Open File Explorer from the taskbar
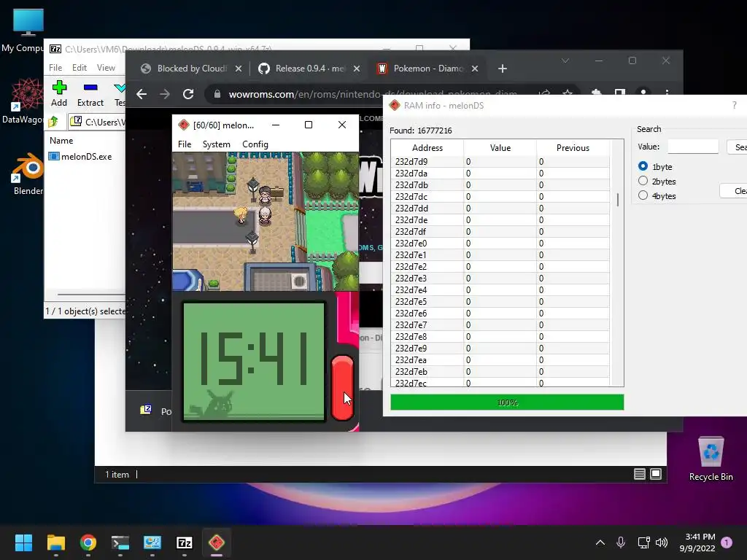Viewport: 747px width, 560px height. pos(55,542)
